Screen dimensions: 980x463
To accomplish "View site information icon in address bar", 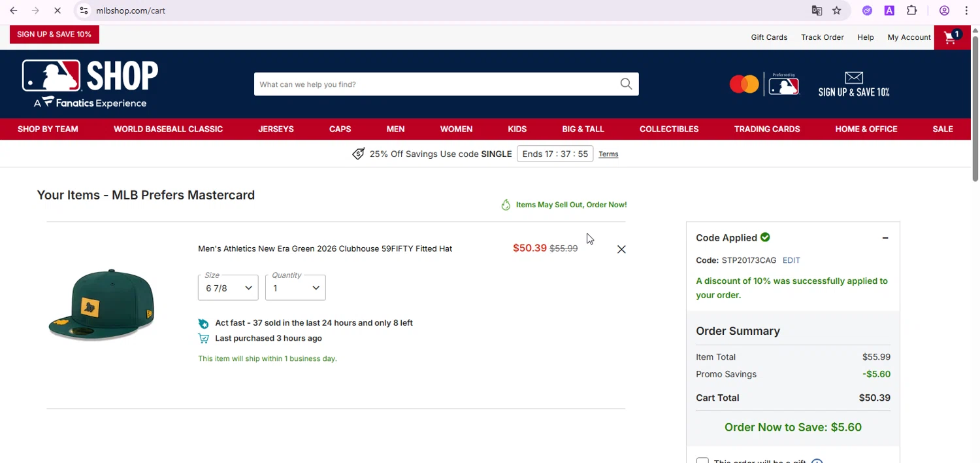I will [x=84, y=10].
